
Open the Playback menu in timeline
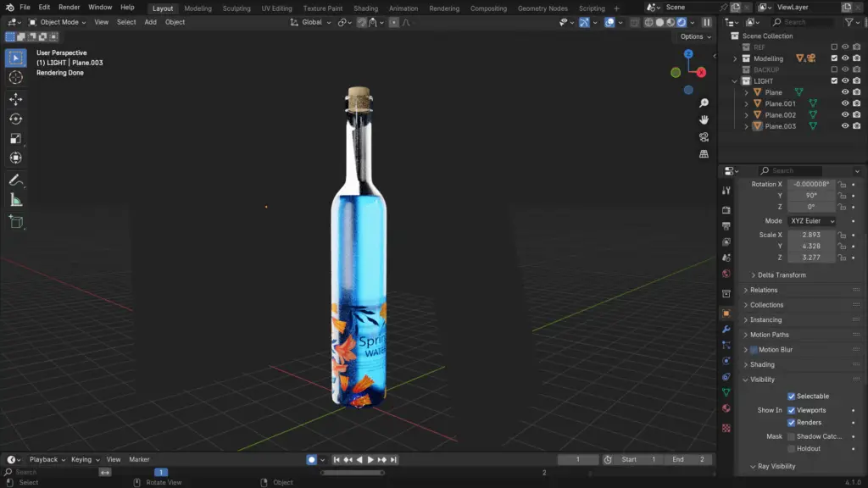tap(47, 460)
